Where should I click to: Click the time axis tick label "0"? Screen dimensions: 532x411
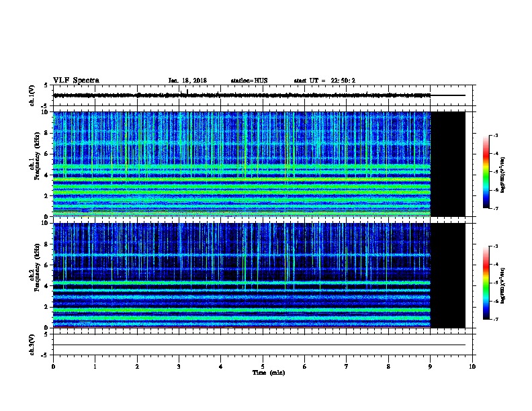tap(53, 367)
